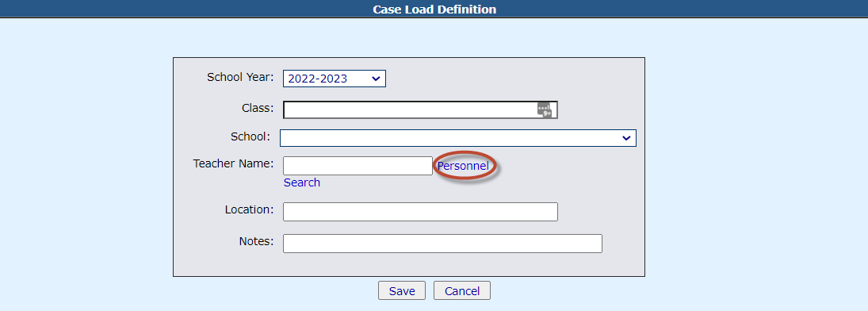The height and width of the screenshot is (311, 868).
Task: Open the School Year 2022-2023 dropdown
Action: click(335, 79)
